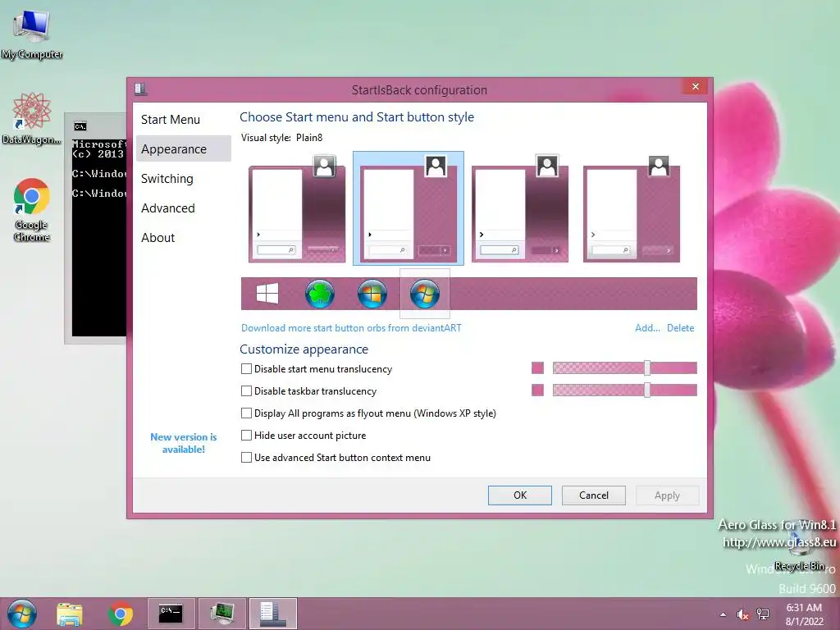Viewport: 840px width, 630px height.
Task: Show the About tab
Action: (x=183, y=237)
